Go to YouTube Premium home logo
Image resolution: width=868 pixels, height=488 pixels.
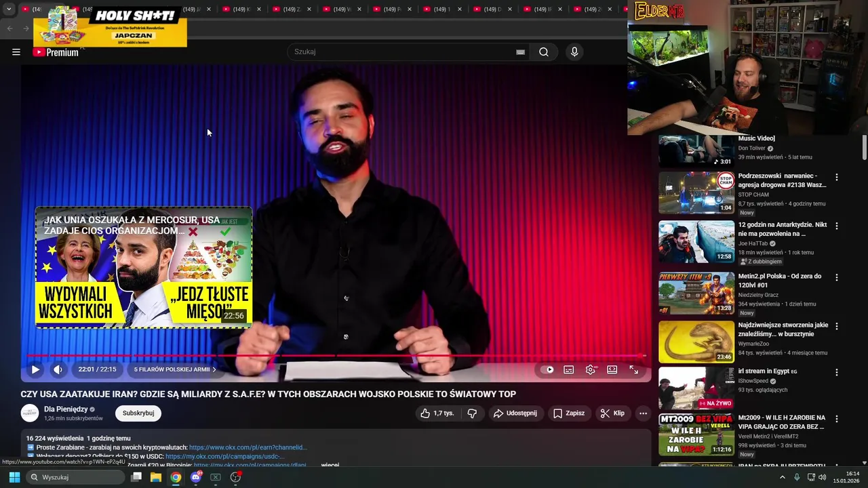click(x=56, y=52)
